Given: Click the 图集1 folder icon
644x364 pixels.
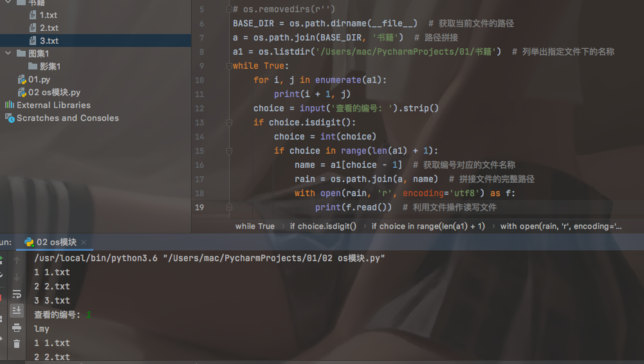Looking at the screenshot, I should coord(21,53).
